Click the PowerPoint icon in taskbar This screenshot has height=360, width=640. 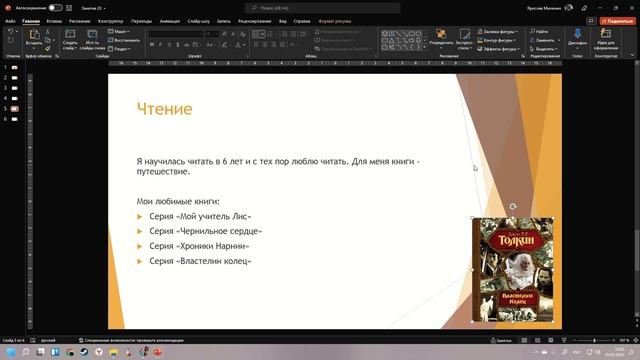coord(158,352)
